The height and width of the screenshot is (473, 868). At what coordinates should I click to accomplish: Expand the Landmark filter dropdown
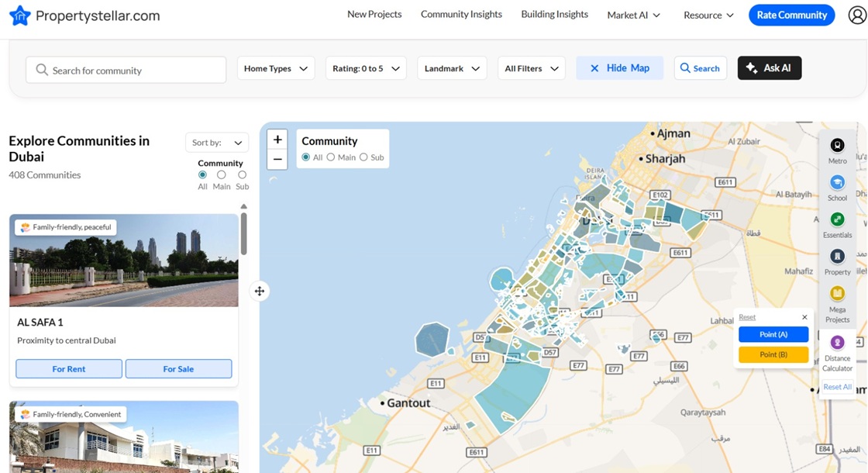click(452, 68)
